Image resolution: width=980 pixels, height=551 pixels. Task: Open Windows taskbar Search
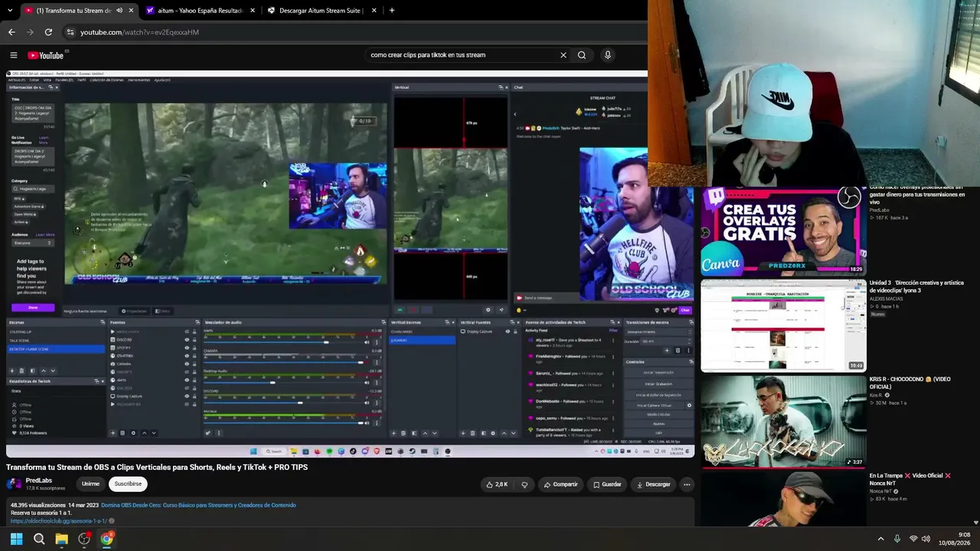(39, 539)
